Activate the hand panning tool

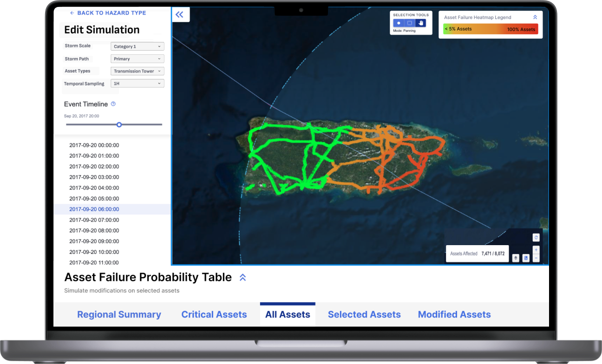[x=421, y=23]
